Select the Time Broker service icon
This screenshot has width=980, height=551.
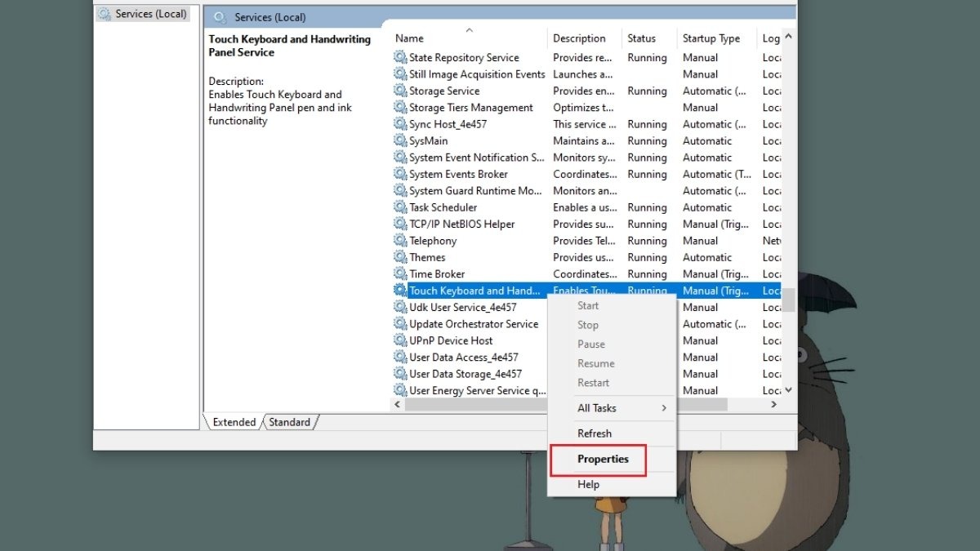[x=400, y=274]
